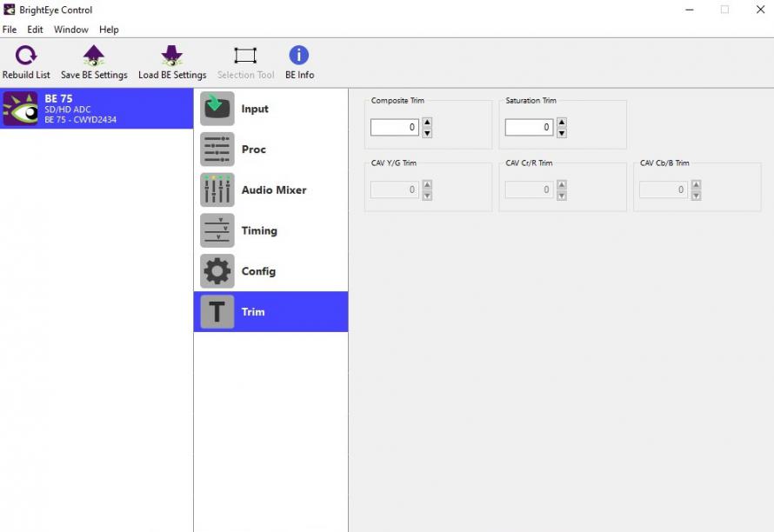The image size is (774, 532).
Task: Click CAV Cr/R Trim up arrow
Action: tap(562, 184)
